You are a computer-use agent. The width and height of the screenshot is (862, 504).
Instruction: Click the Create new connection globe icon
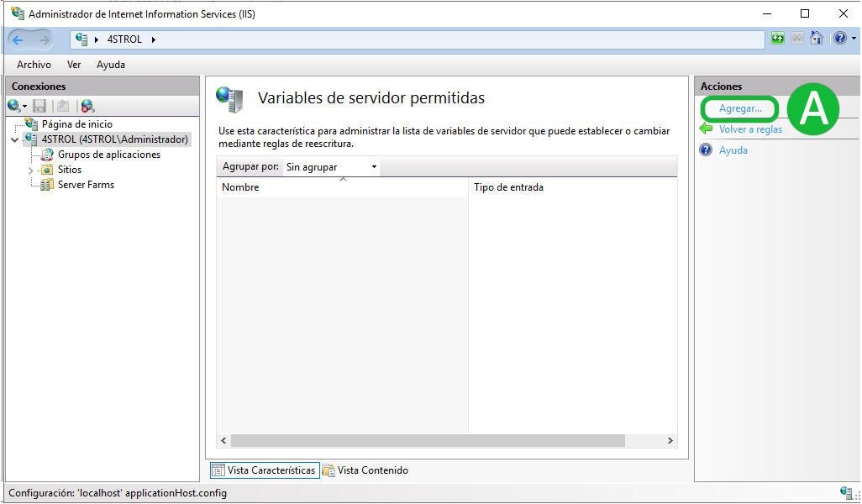tap(13, 106)
